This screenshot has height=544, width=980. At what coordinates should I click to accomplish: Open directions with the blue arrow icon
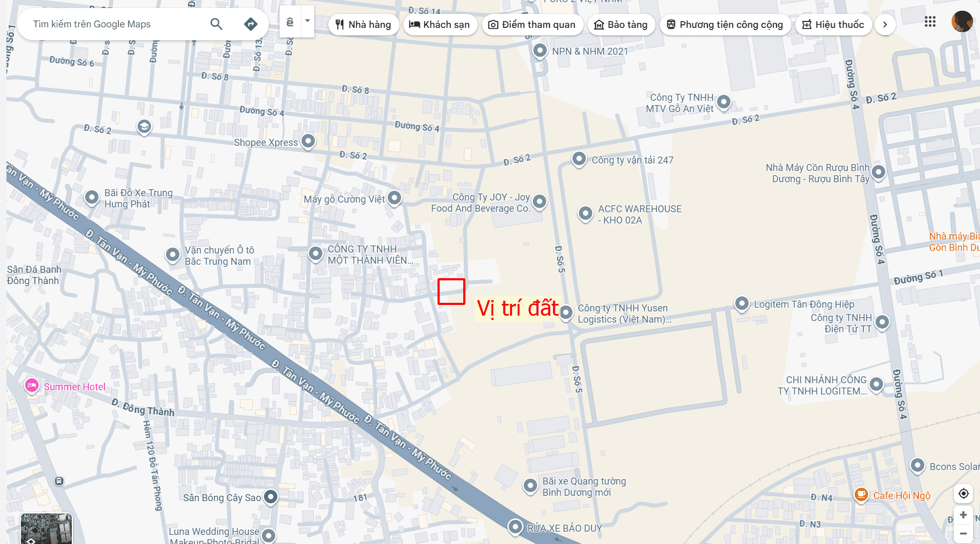(251, 24)
